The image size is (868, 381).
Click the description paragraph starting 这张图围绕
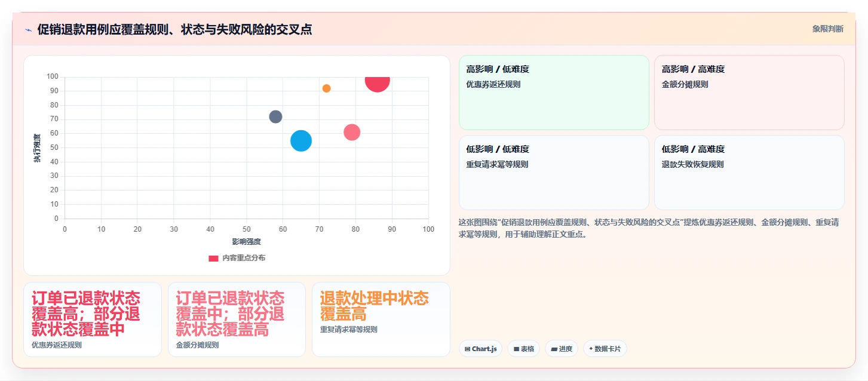(649, 229)
